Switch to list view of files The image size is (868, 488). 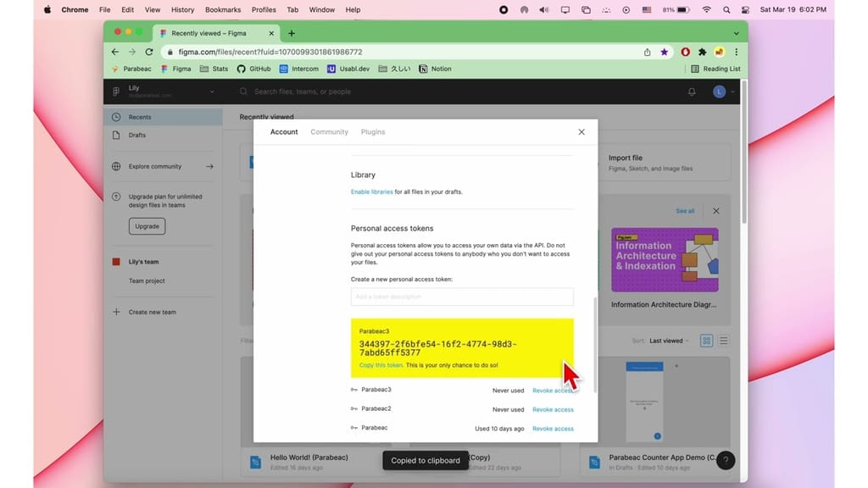tap(723, 341)
